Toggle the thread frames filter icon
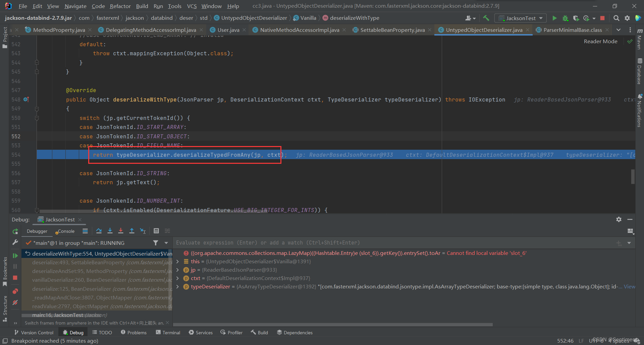This screenshot has width=644, height=345. 156,243
